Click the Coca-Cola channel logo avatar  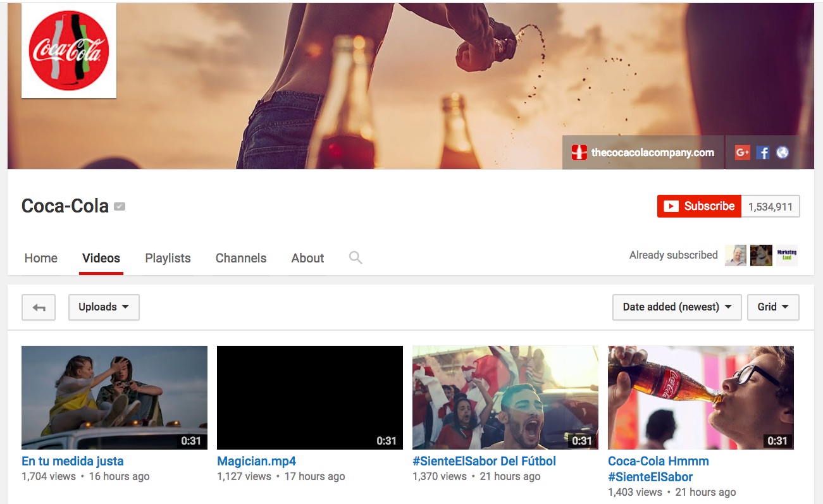click(x=69, y=51)
